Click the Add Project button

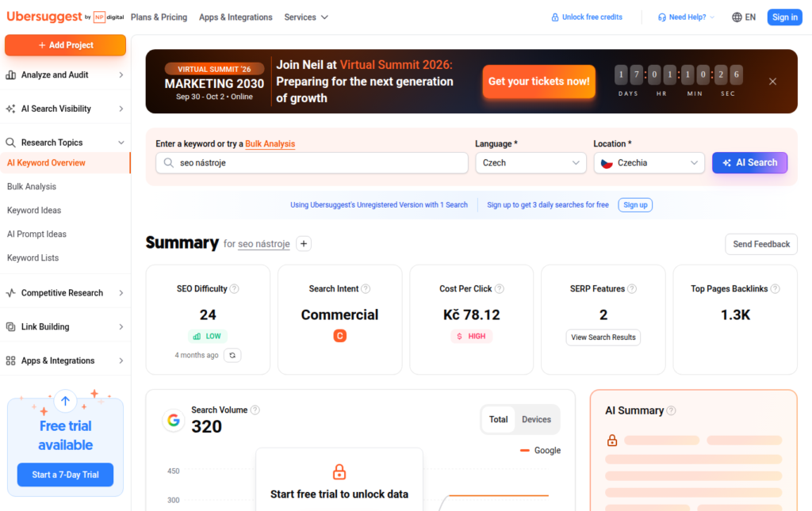[65, 45]
